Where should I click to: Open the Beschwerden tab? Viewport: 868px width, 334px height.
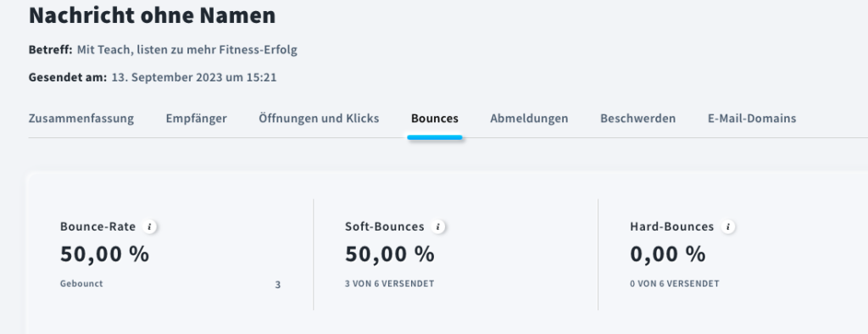tap(637, 118)
